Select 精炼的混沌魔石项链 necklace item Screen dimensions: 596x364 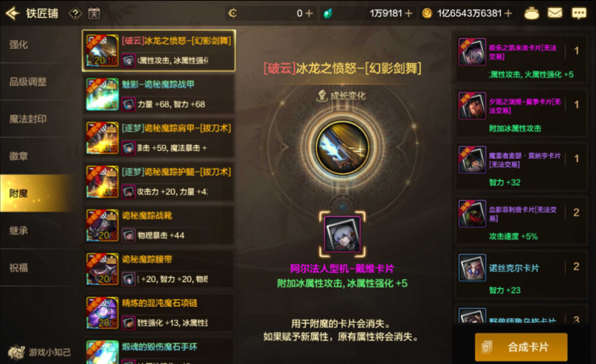pos(159,313)
